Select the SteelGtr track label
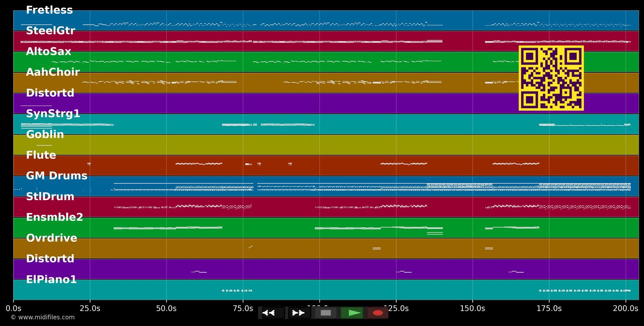This screenshot has width=644, height=326. pyautogui.click(x=50, y=31)
